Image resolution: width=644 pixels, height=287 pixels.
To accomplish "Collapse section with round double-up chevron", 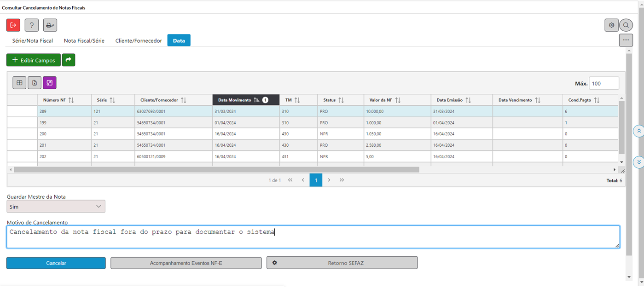I will click(639, 131).
